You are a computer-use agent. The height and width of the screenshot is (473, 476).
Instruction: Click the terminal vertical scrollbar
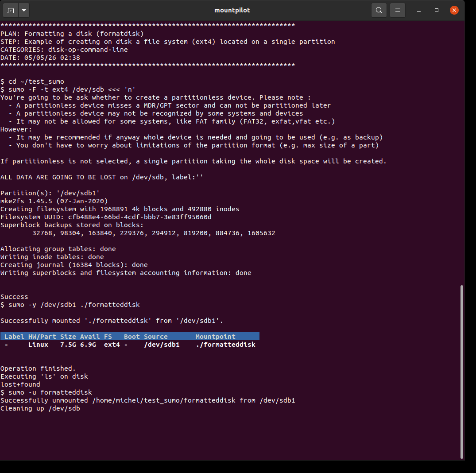tap(462, 372)
